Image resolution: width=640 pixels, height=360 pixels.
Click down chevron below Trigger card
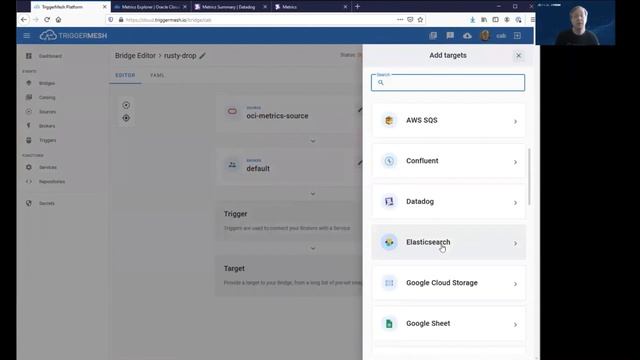pyautogui.click(x=313, y=249)
